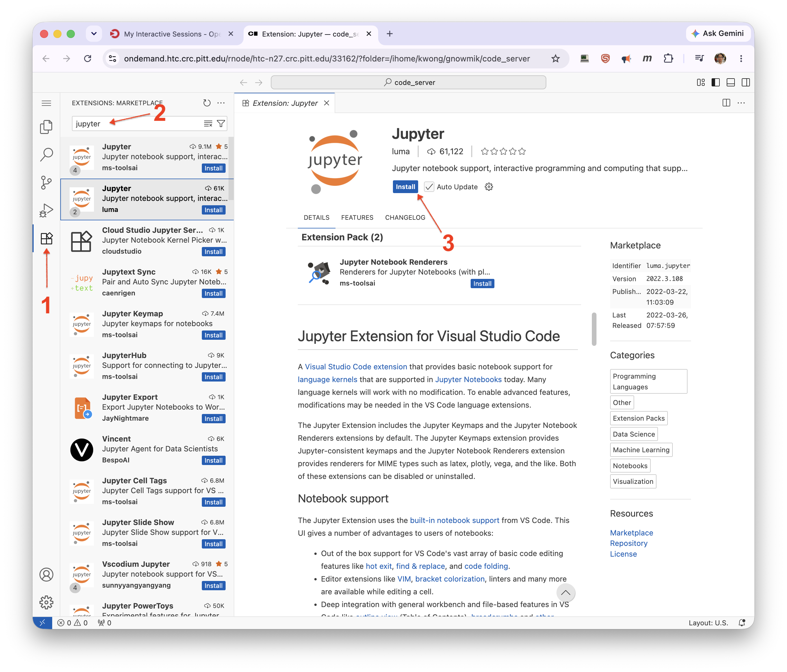Close the Extension: Jupyter editor tab

click(x=326, y=103)
